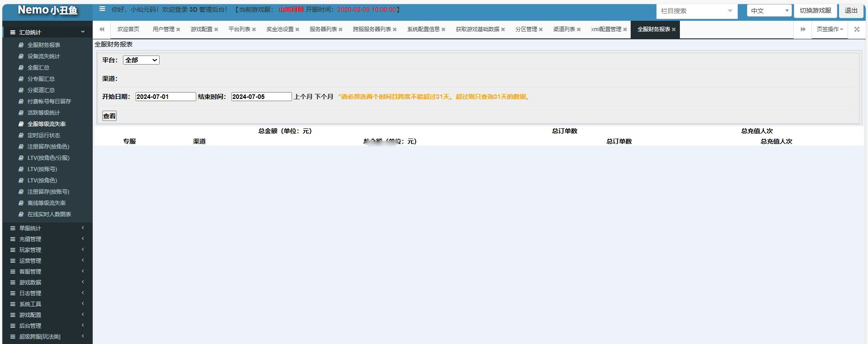
Task: Focus the 开始日期 field showing 2024-07-01
Action: pos(165,97)
